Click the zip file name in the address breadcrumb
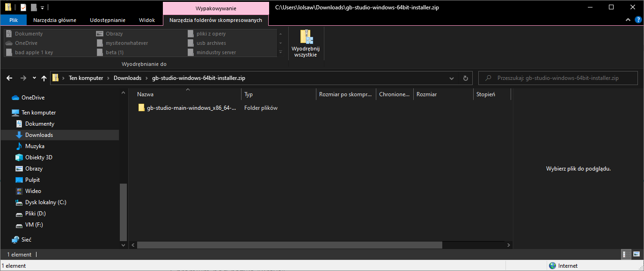The width and height of the screenshot is (644, 271). click(x=198, y=78)
